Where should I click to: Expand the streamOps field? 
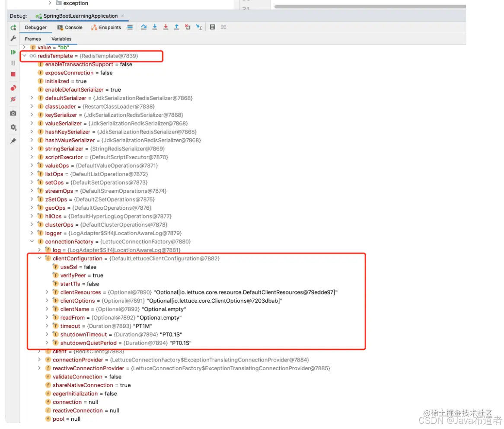[x=32, y=191]
